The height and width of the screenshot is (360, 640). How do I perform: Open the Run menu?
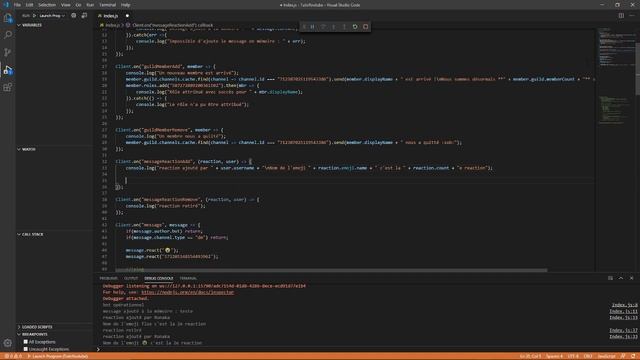[x=90, y=5]
